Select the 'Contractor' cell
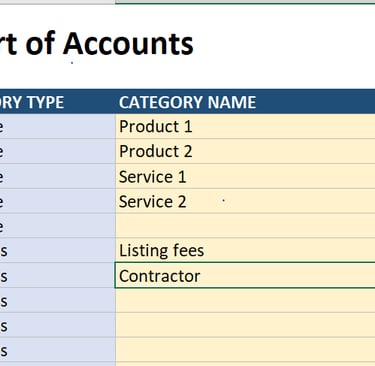The width and height of the screenshot is (375, 366). click(x=245, y=275)
